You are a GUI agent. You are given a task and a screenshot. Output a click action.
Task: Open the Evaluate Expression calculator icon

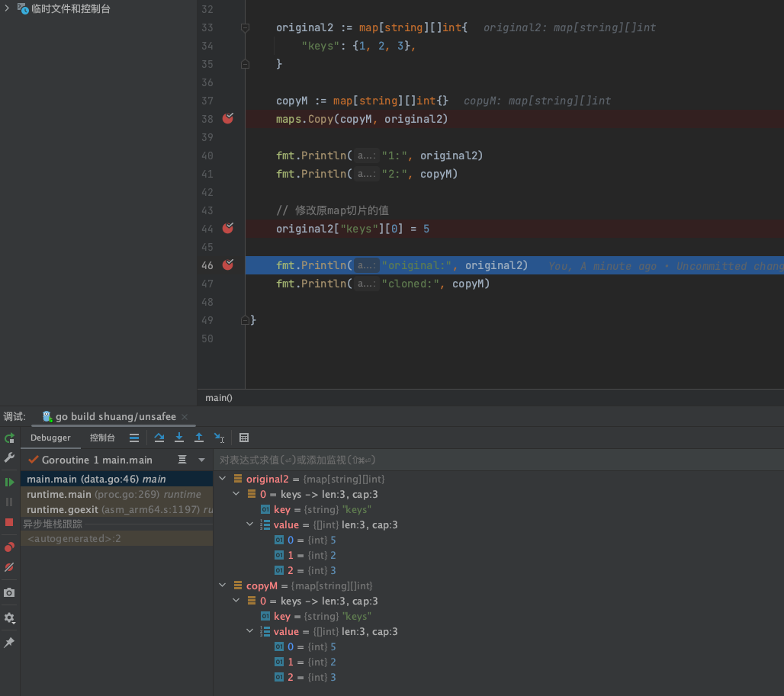click(x=244, y=438)
